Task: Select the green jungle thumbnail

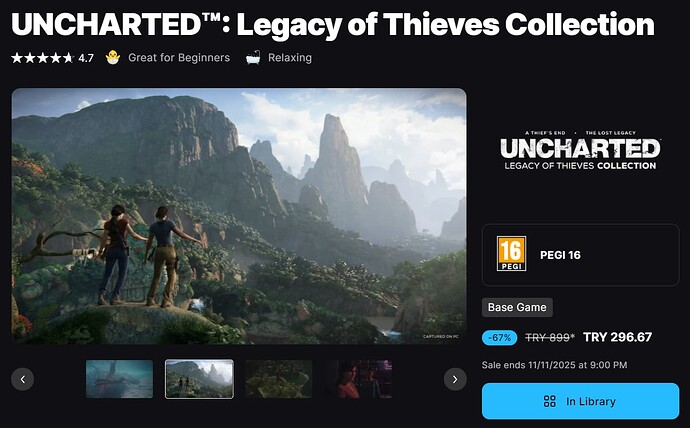Action: (279, 379)
